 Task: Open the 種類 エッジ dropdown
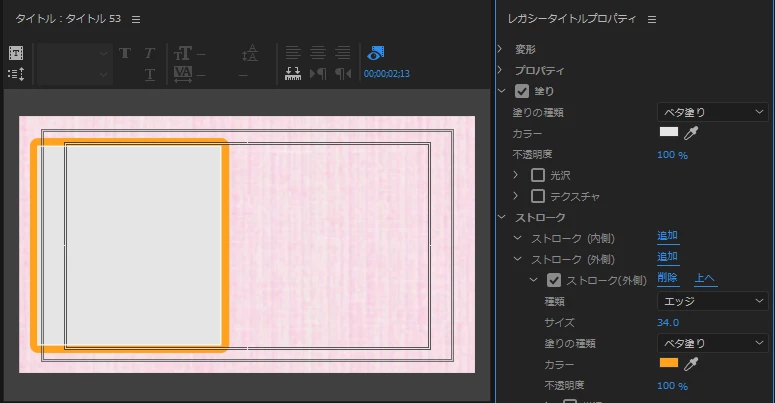coord(713,301)
